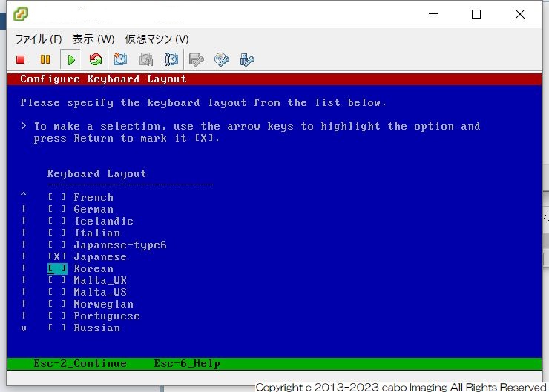549x392 pixels.
Task: Mark the Icelandic keyboard layout checkbox
Action: [x=57, y=221]
